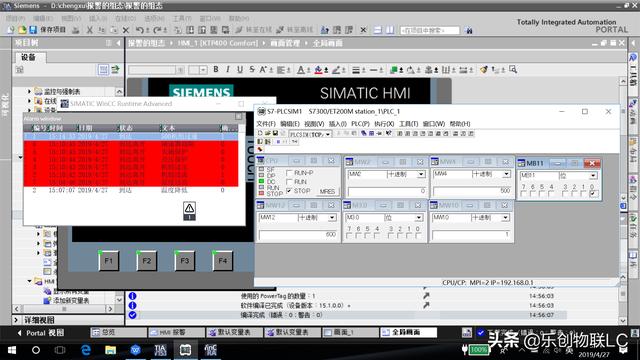
Task: Apply underline formatting in HMI editor toolbar
Action: 240,70
